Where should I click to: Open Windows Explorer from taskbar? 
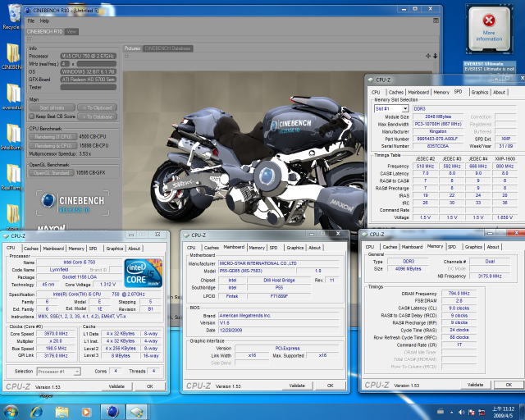pos(62,412)
